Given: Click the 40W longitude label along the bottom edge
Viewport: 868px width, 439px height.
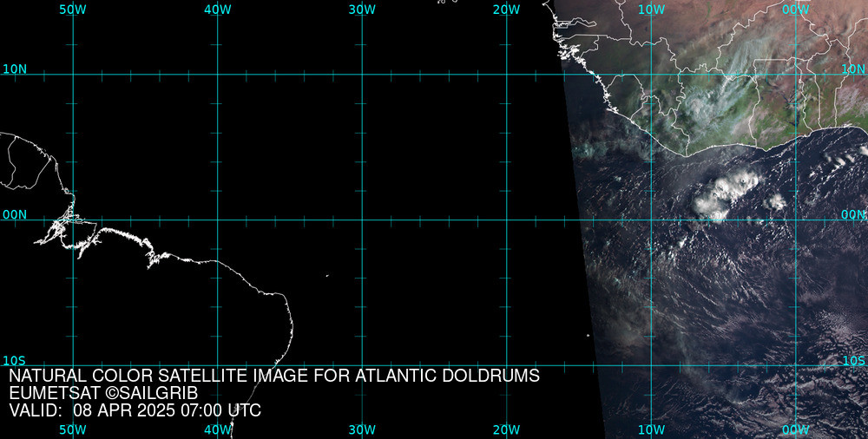Looking at the screenshot, I should coord(218,430).
